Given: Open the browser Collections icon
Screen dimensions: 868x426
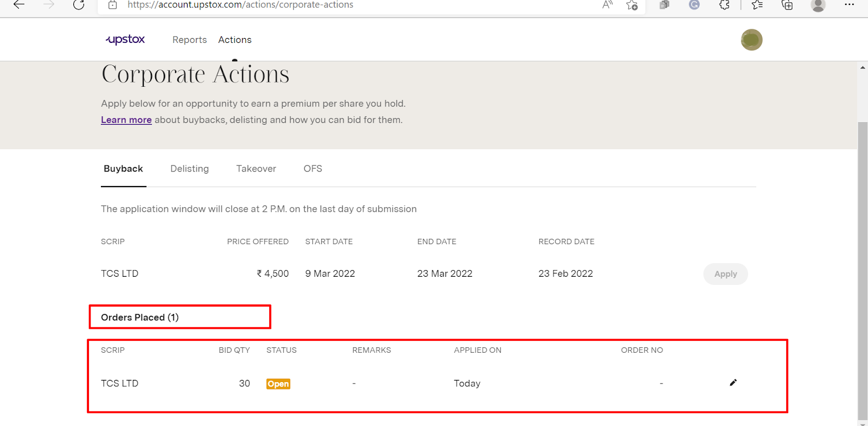Looking at the screenshot, I should (x=787, y=5).
